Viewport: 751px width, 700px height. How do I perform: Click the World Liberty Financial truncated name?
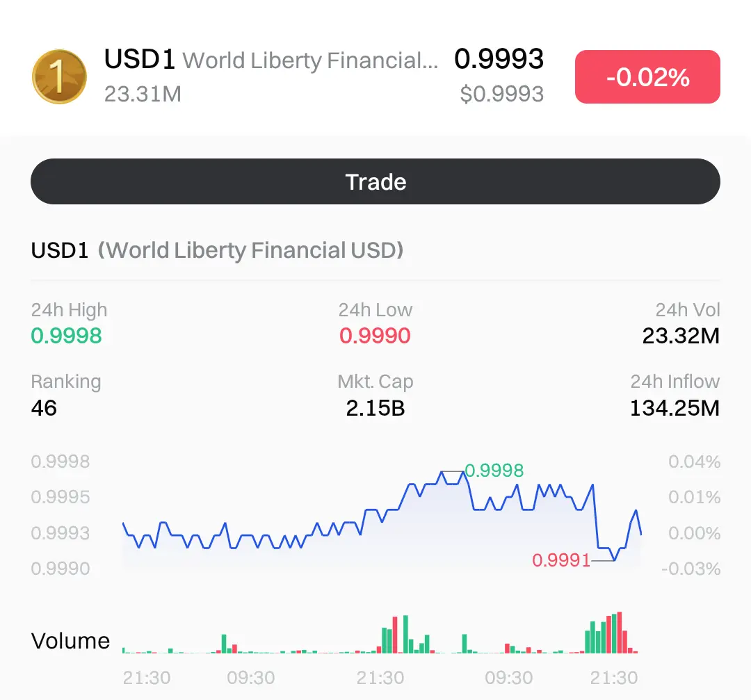(x=310, y=61)
